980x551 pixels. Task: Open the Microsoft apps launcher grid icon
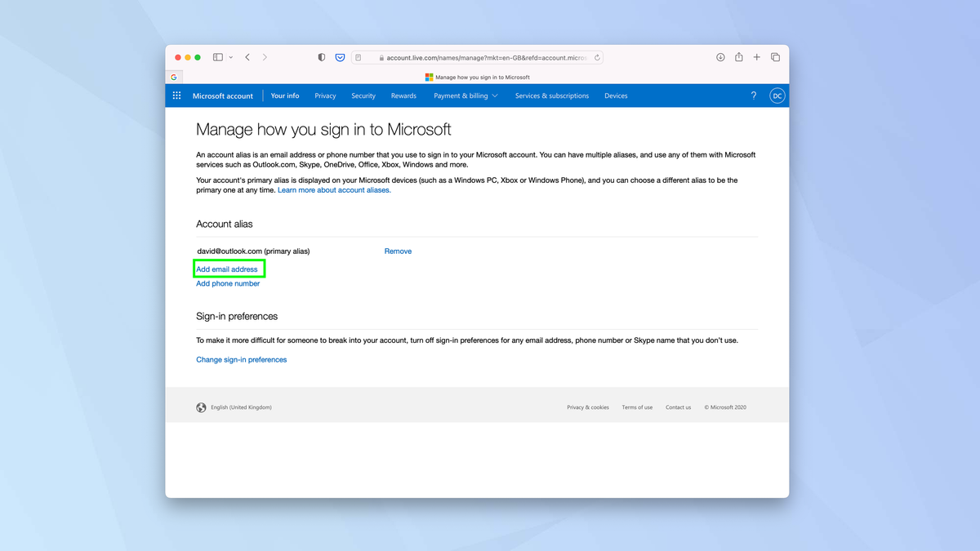point(176,96)
